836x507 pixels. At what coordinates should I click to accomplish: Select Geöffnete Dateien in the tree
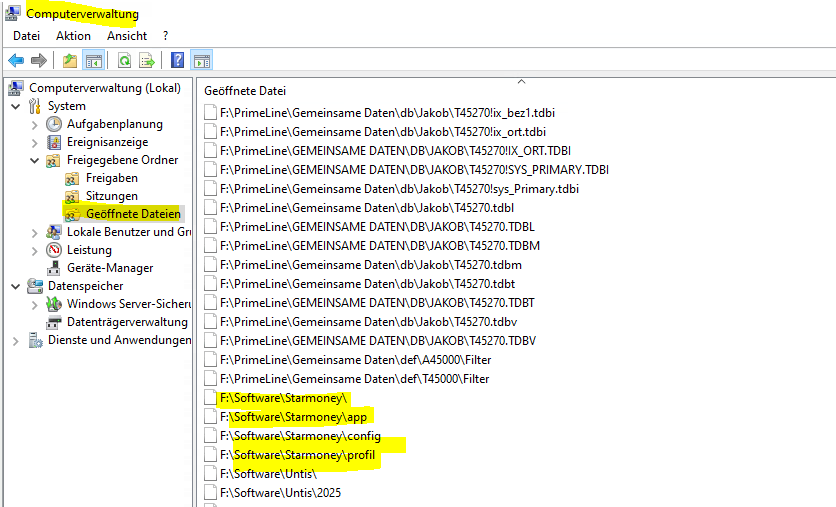133,214
